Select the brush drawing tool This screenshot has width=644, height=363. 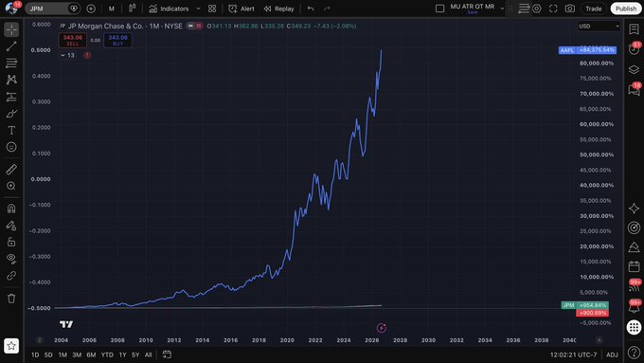tap(11, 114)
